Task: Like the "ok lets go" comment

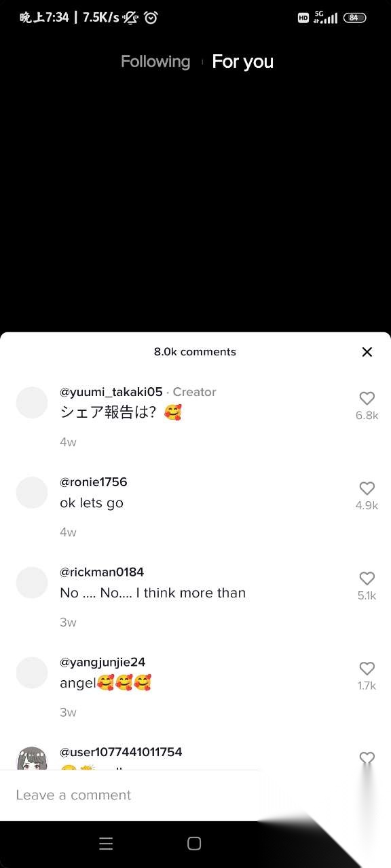Action: [x=367, y=489]
